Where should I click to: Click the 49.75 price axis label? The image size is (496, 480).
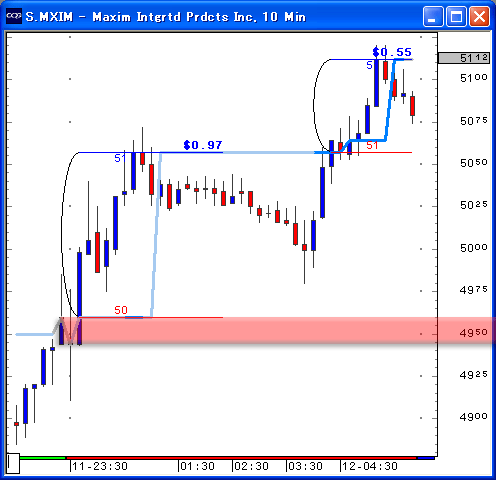(474, 290)
